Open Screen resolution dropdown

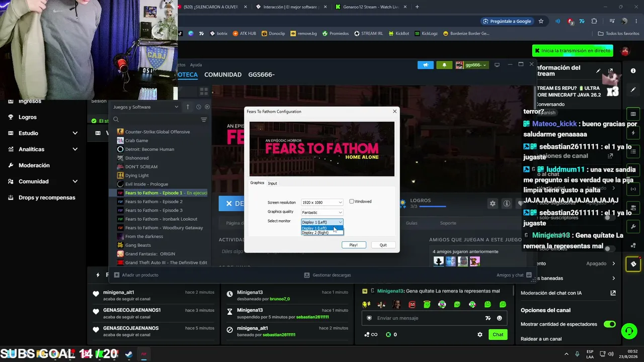(322, 202)
